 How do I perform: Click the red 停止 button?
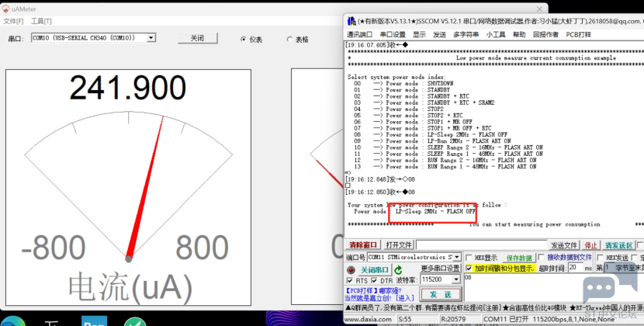pos(590,245)
